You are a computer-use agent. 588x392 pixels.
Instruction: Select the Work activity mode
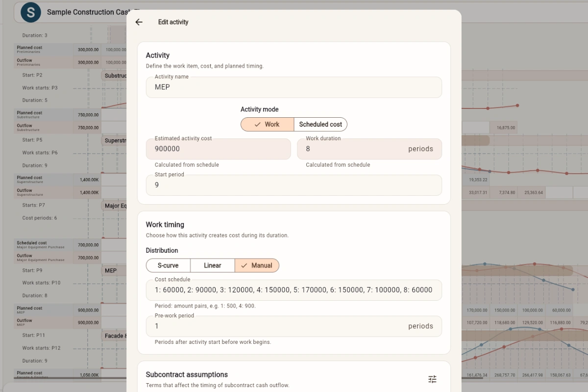(267, 125)
